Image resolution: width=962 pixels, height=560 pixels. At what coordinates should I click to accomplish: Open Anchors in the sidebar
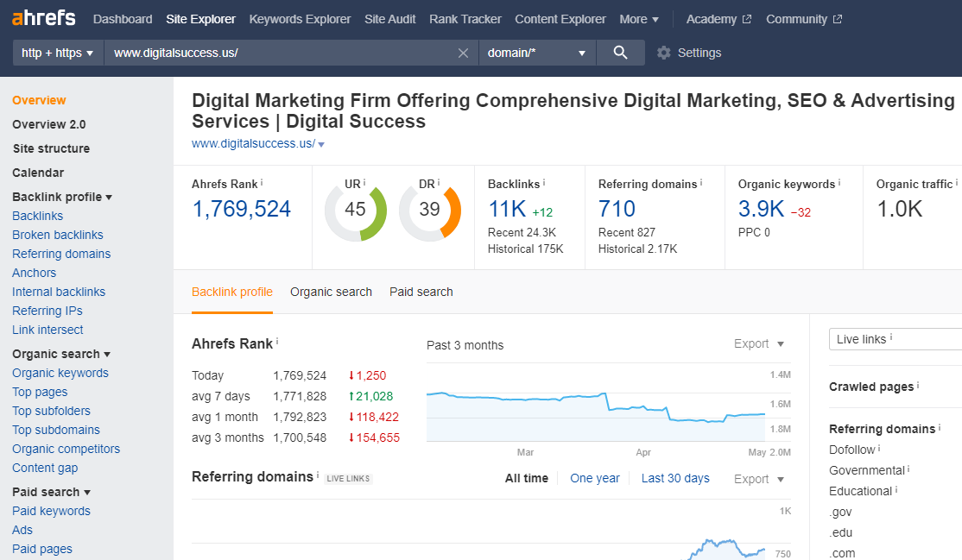[34, 273]
